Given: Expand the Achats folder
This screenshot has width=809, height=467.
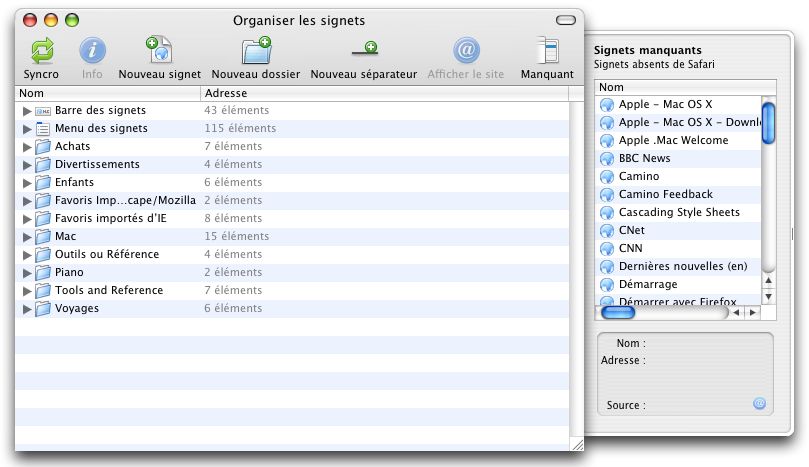Looking at the screenshot, I should 27,147.
